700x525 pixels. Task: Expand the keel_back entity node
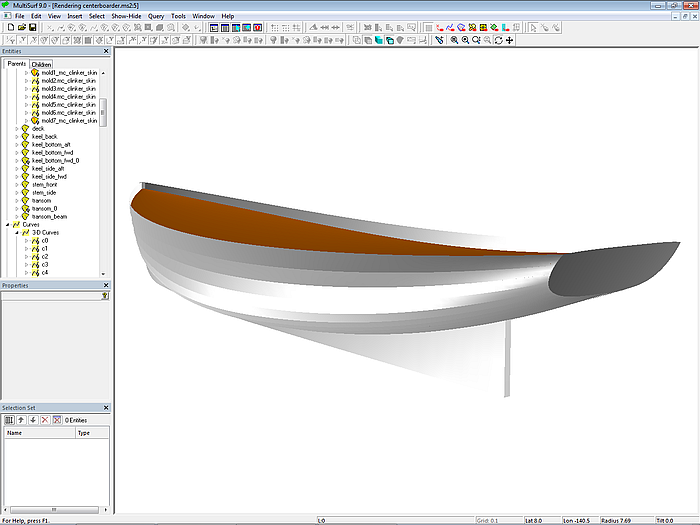coord(16,137)
